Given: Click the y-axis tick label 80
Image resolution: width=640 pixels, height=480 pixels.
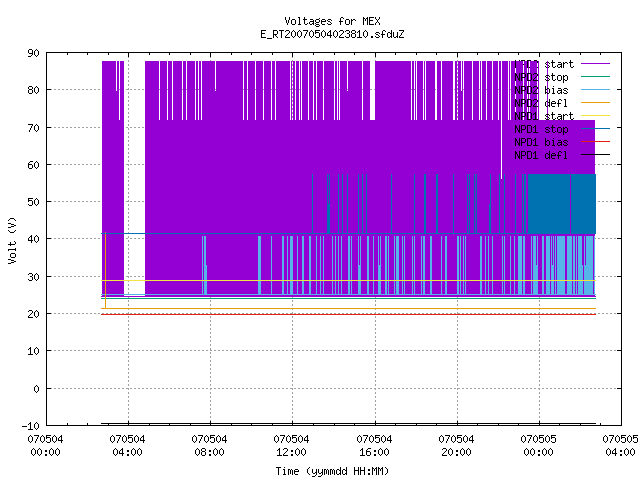Looking at the screenshot, I should [x=33, y=90].
